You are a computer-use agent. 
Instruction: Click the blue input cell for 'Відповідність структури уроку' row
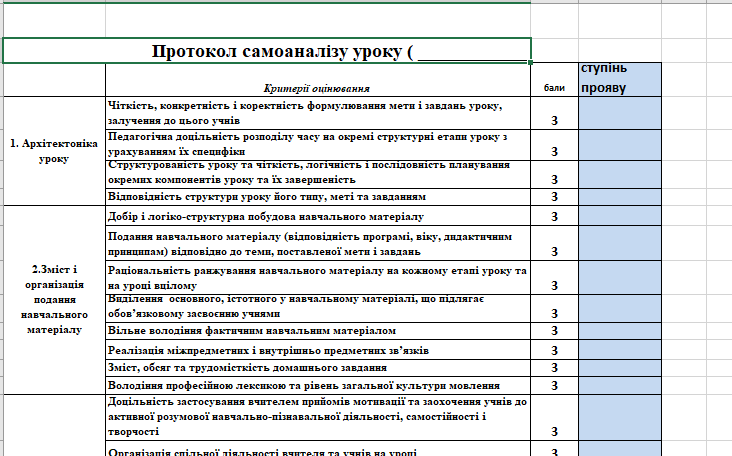pyautogui.click(x=620, y=196)
